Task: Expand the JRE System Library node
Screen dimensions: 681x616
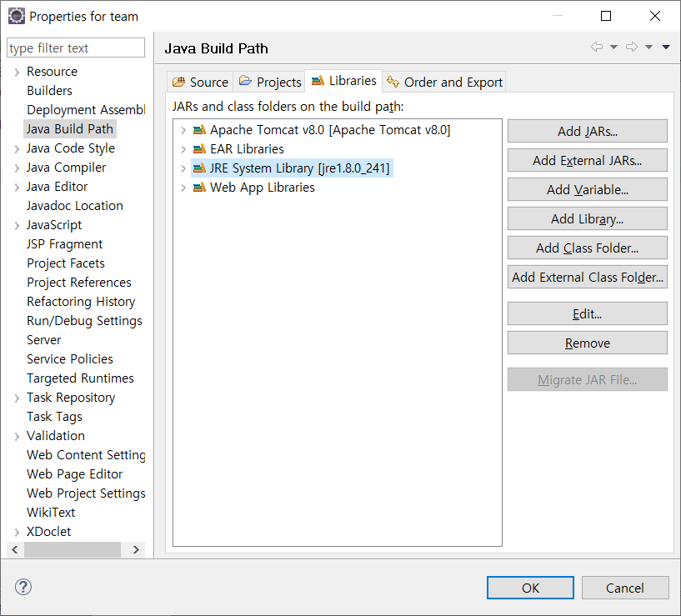Action: tap(183, 168)
